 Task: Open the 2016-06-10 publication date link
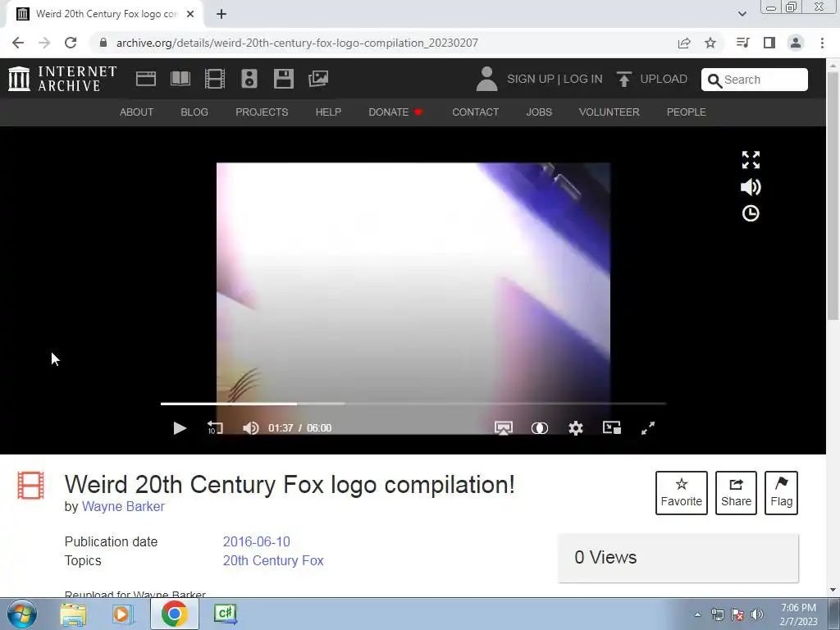click(257, 541)
